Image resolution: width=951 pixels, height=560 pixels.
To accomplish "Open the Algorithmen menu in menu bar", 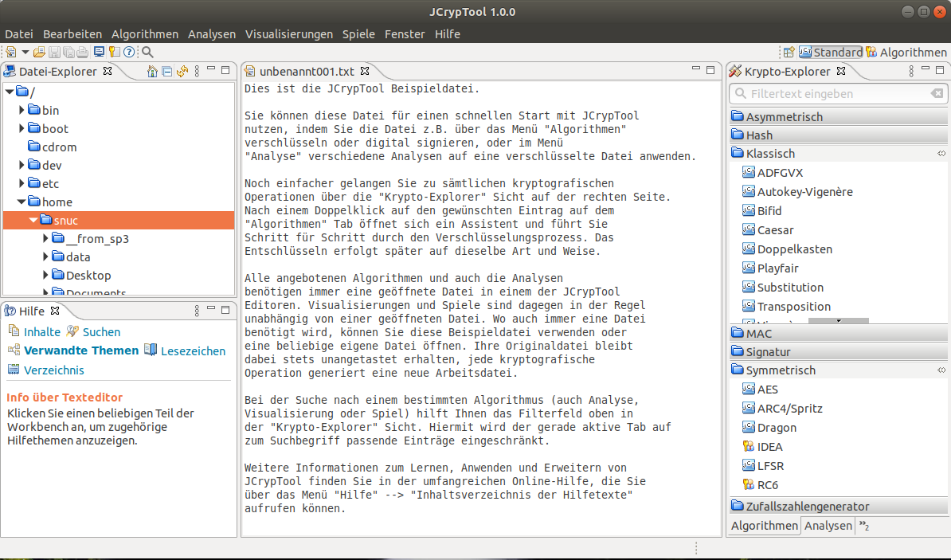I will pos(145,34).
